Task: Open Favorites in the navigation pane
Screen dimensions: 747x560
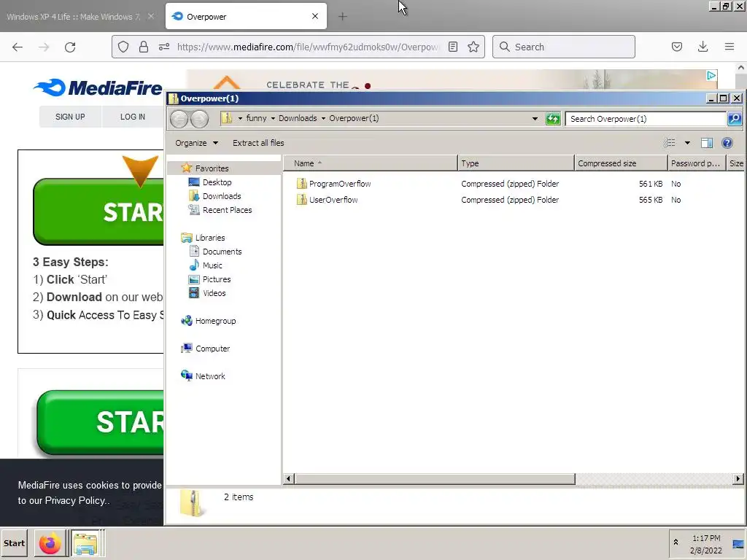Action: pos(212,168)
